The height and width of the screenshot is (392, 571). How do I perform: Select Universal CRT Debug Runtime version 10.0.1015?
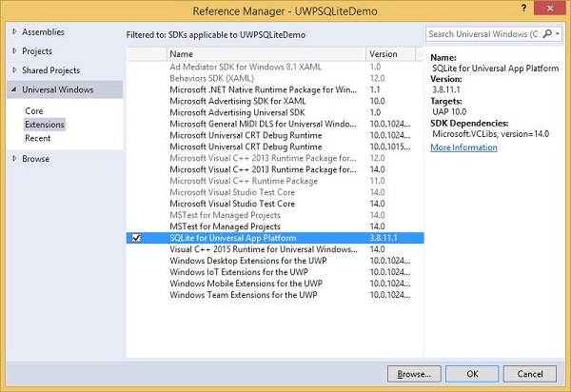(275, 147)
